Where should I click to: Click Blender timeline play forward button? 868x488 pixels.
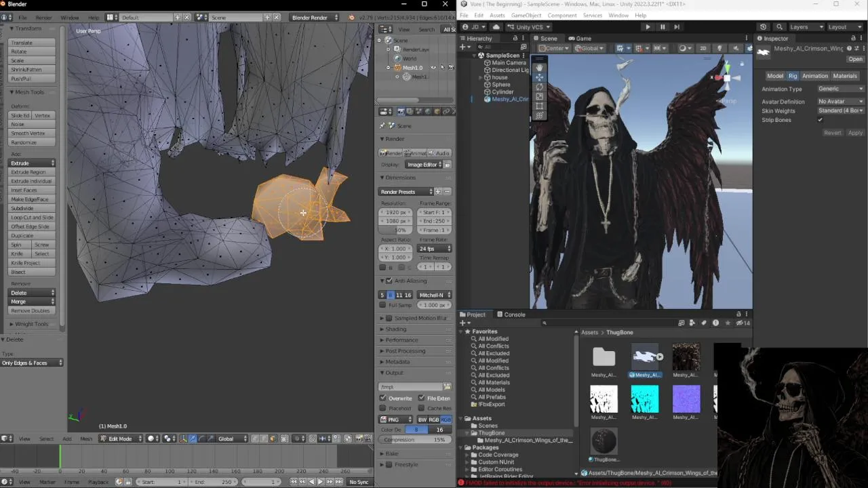click(321, 482)
